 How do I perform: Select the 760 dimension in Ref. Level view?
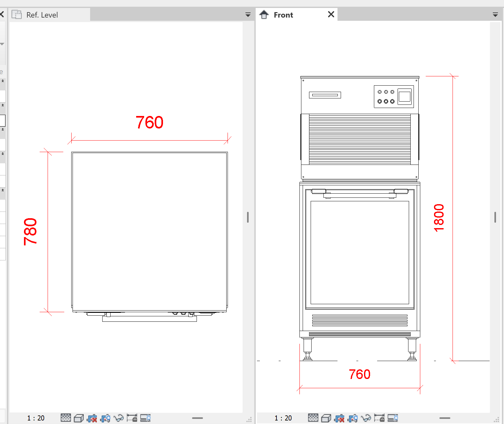(x=150, y=122)
